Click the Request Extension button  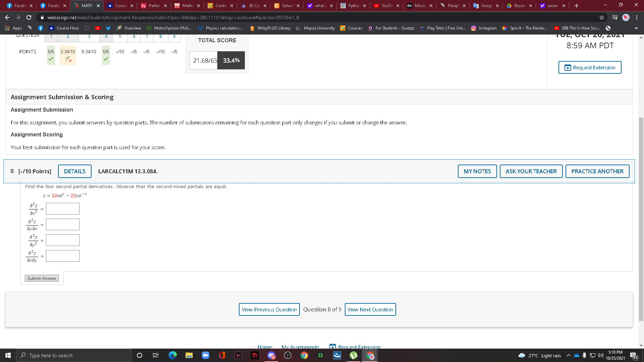[x=590, y=67]
